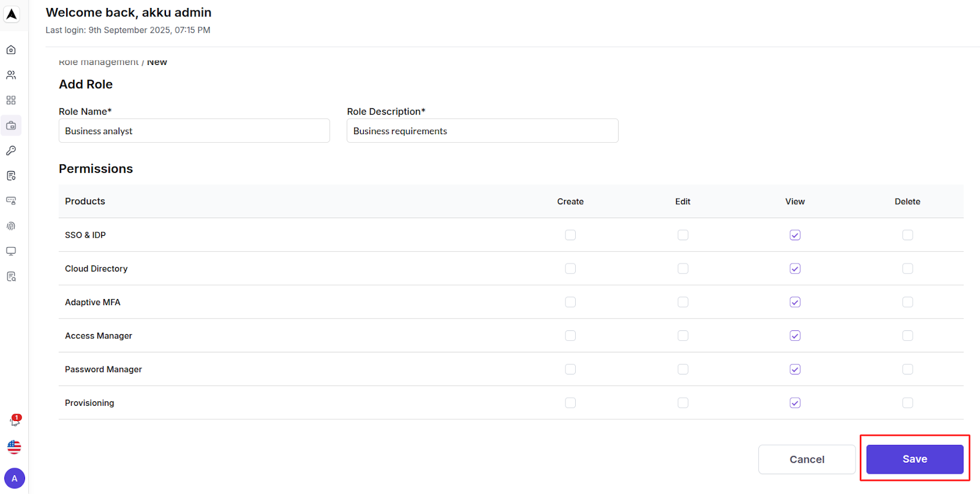Check Create permission for Provisioning

tap(570, 403)
